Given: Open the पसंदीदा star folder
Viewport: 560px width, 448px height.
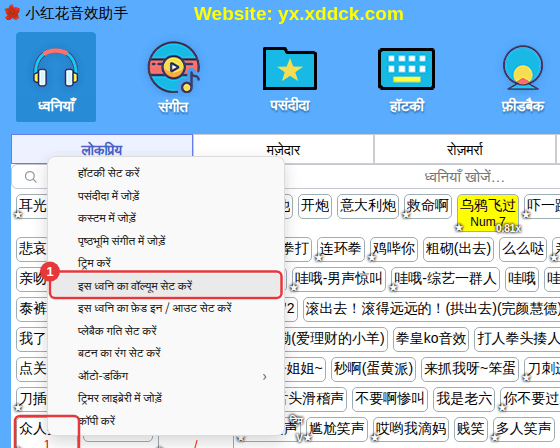Looking at the screenshot, I should pos(290,79).
